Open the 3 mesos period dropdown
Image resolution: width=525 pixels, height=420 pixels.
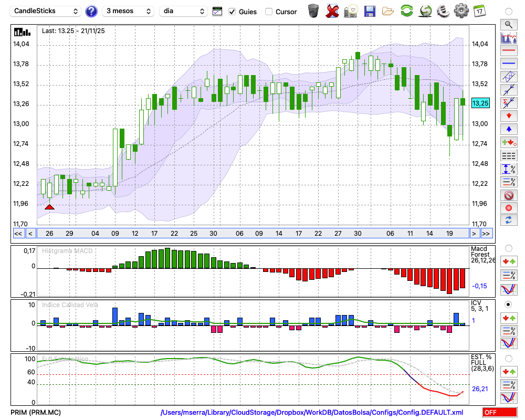[x=128, y=11]
